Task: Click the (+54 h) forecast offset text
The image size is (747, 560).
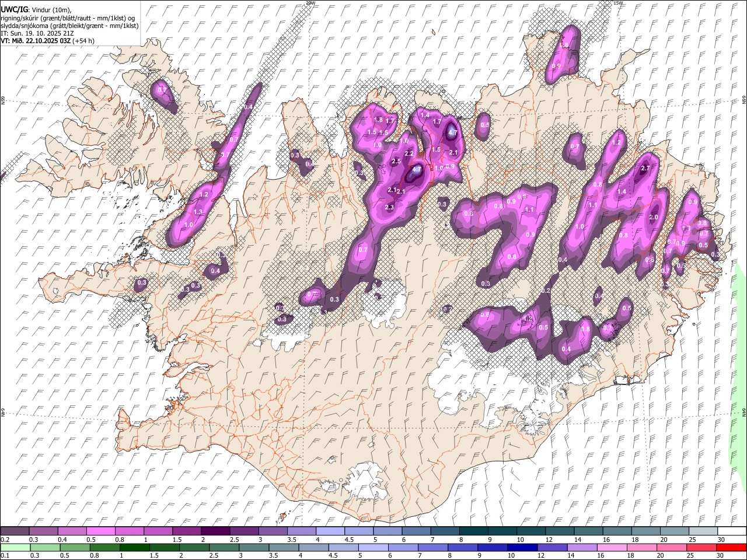Action: (84, 41)
